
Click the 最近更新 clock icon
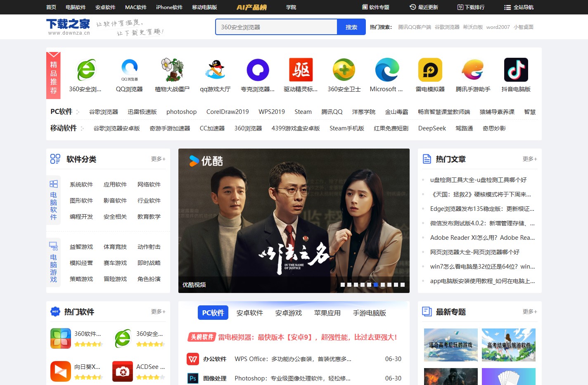click(413, 7)
